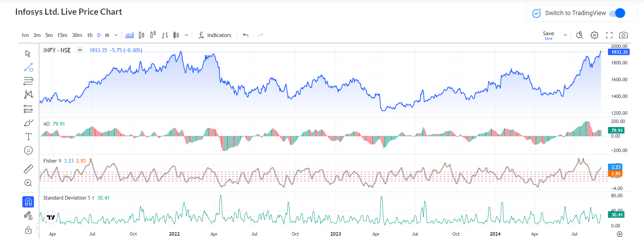The width and height of the screenshot is (644, 239).
Task: Click the Fisher 9 indicator legend
Action: (52, 161)
